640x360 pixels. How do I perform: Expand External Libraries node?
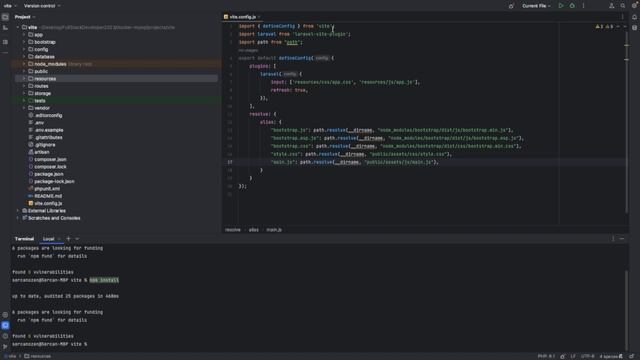pyautogui.click(x=18, y=211)
